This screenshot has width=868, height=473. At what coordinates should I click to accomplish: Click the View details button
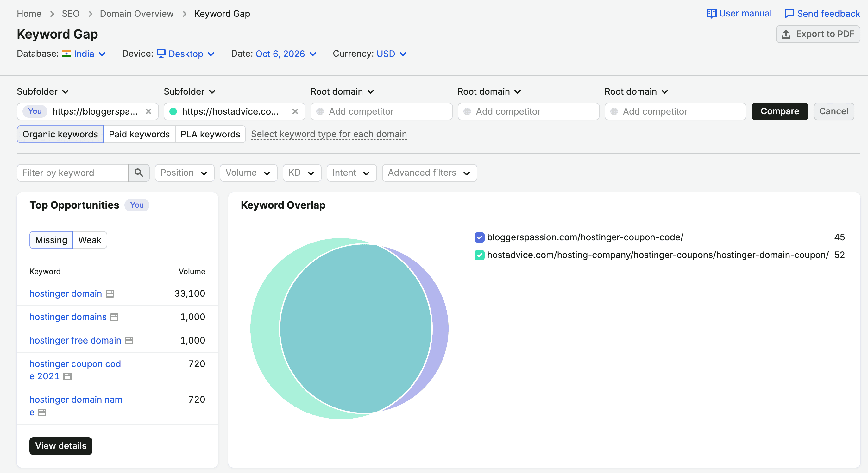point(61,446)
